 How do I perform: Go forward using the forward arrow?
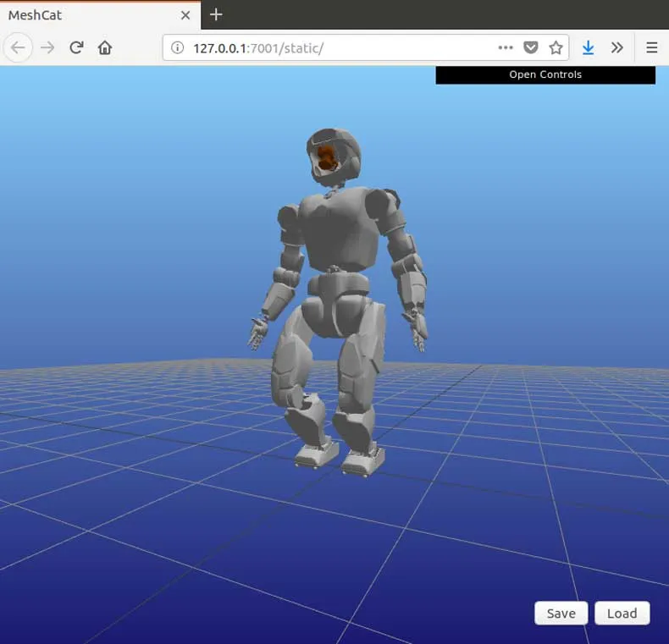[x=47, y=47]
